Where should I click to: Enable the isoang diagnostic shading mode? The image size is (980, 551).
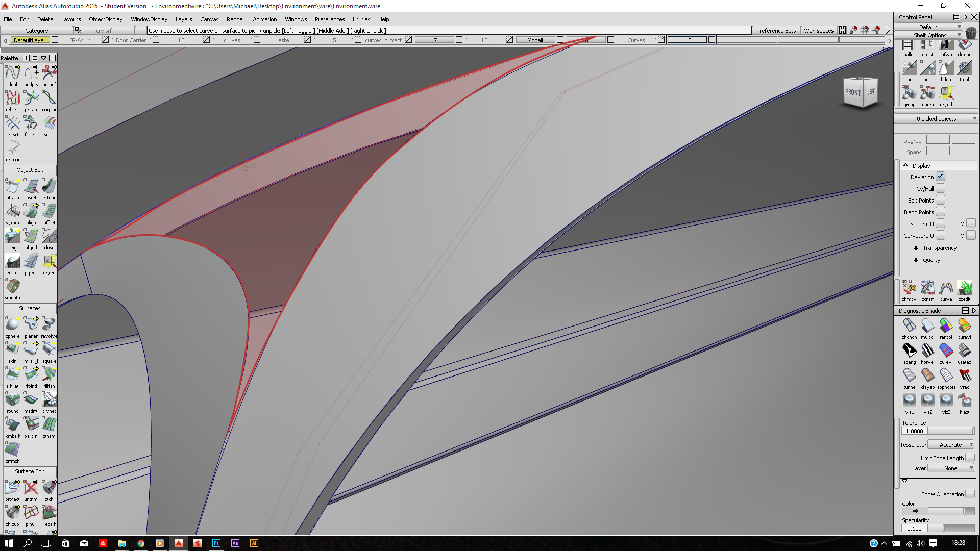click(909, 350)
